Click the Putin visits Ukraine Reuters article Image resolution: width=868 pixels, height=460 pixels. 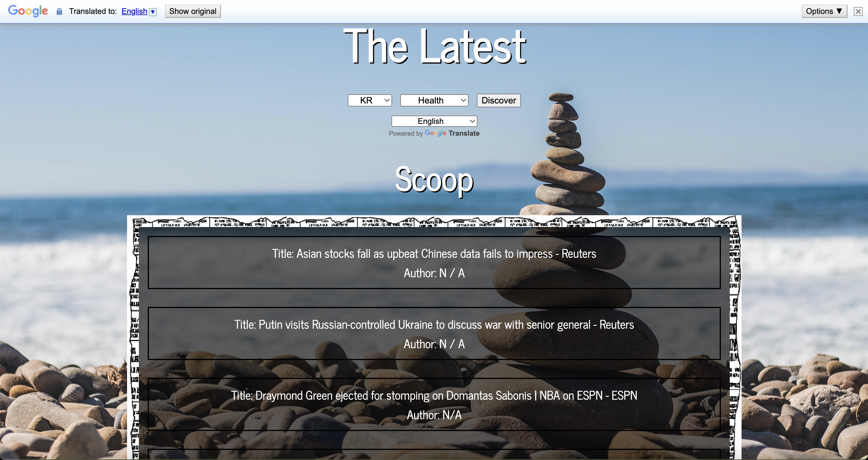click(x=434, y=333)
